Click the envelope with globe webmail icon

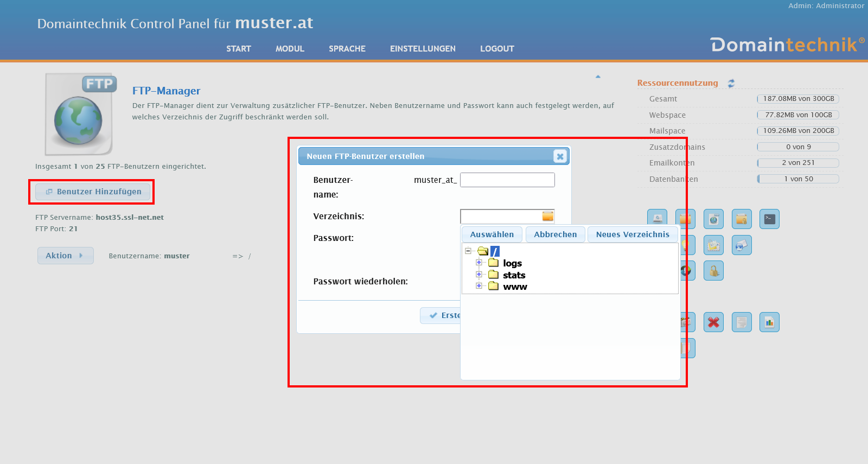click(x=741, y=245)
